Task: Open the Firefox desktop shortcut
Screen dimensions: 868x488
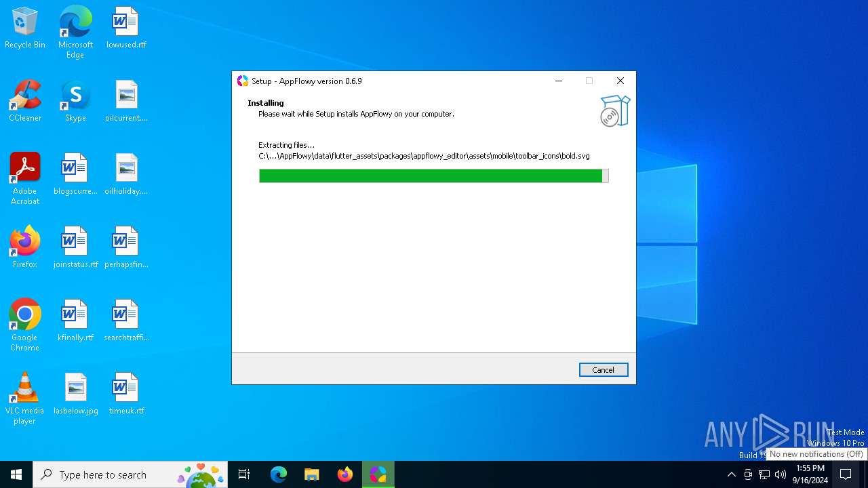Action: coord(25,248)
